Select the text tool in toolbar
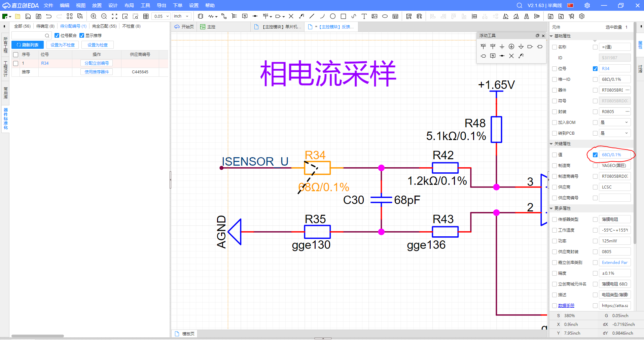644x340 pixels. click(364, 16)
